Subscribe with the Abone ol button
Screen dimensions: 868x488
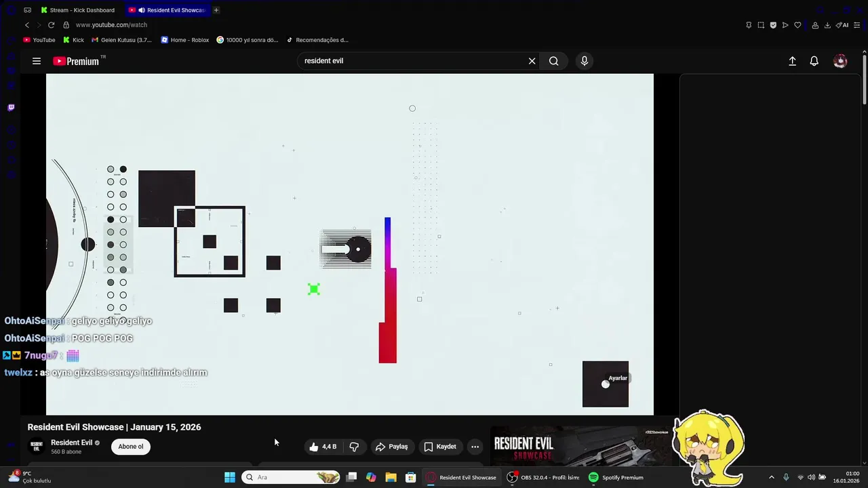[x=131, y=447]
